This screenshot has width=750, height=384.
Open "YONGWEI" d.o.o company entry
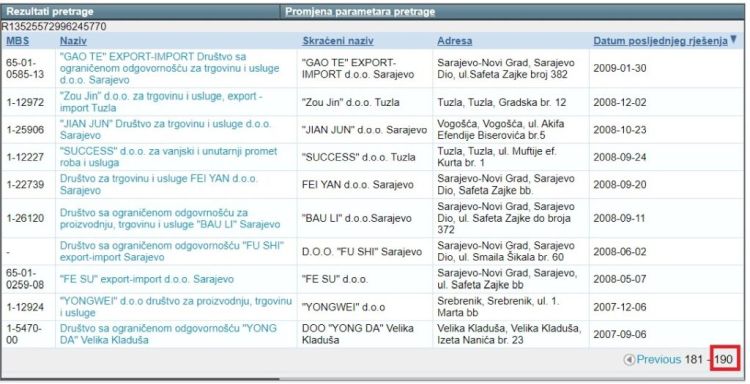[176, 307]
